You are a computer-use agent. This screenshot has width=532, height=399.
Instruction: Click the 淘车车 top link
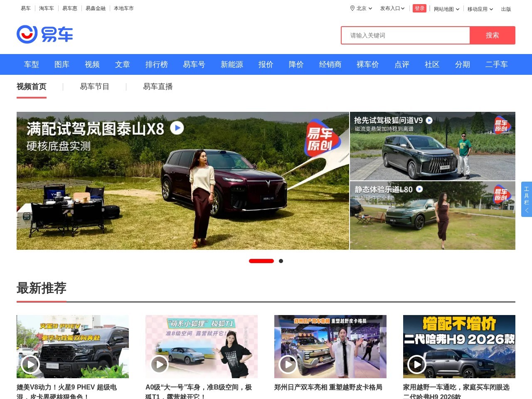[47, 8]
